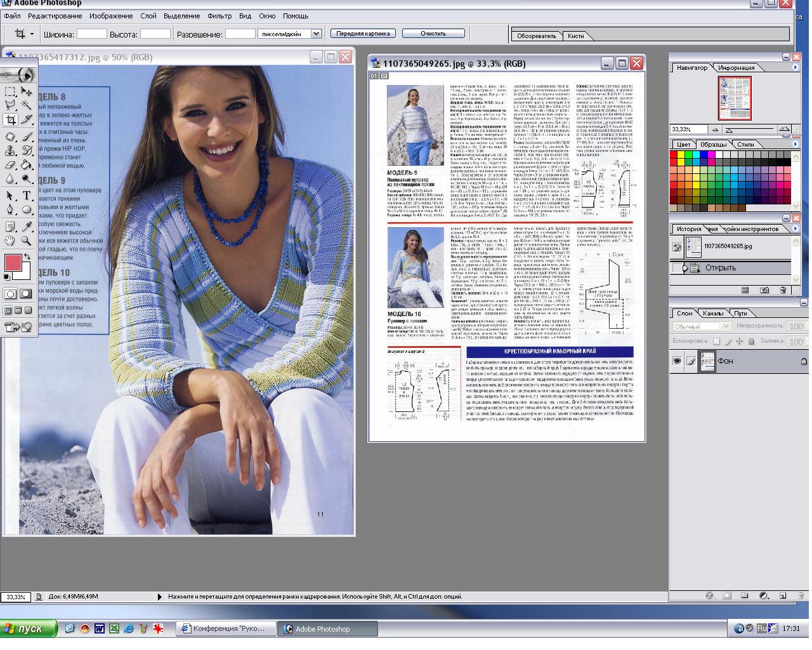The image size is (812, 650).
Task: Select the Magic Wand tool
Action: [x=27, y=105]
